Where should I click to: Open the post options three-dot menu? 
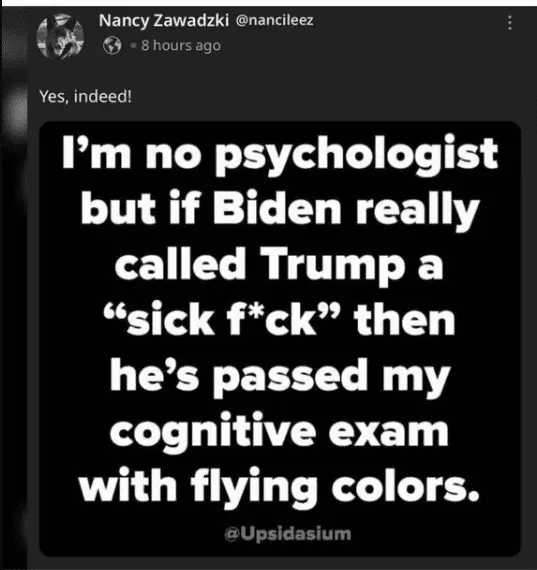point(510,23)
